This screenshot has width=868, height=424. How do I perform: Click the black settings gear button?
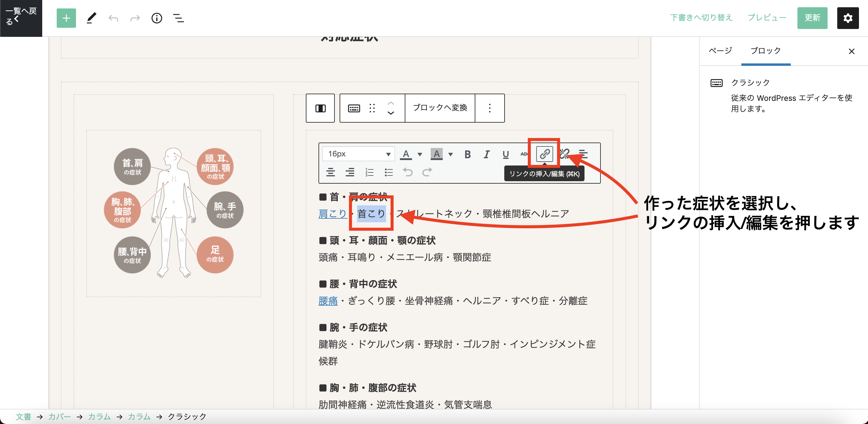coord(847,18)
